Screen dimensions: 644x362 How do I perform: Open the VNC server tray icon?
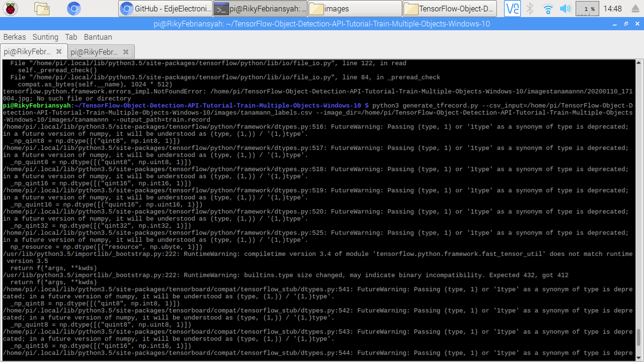(x=512, y=9)
